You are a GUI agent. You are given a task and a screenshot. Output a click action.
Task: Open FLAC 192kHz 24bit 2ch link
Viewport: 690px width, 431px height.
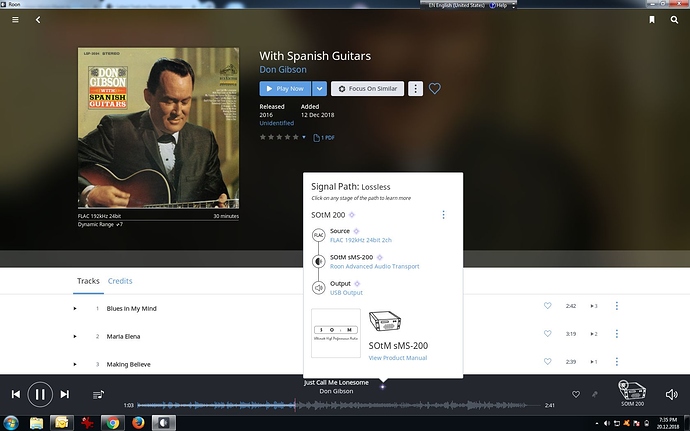[361, 240]
